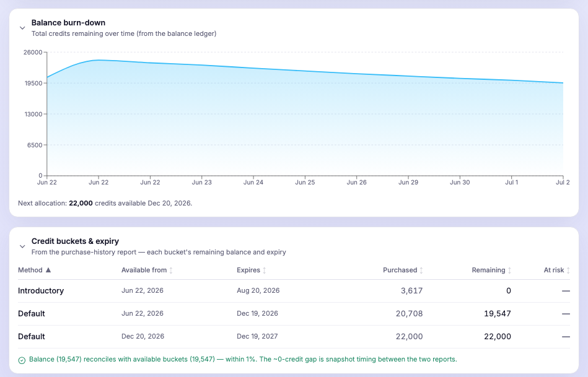The image size is (588, 377).
Task: Click the Introductory row's 0 remaining value
Action: tap(509, 291)
